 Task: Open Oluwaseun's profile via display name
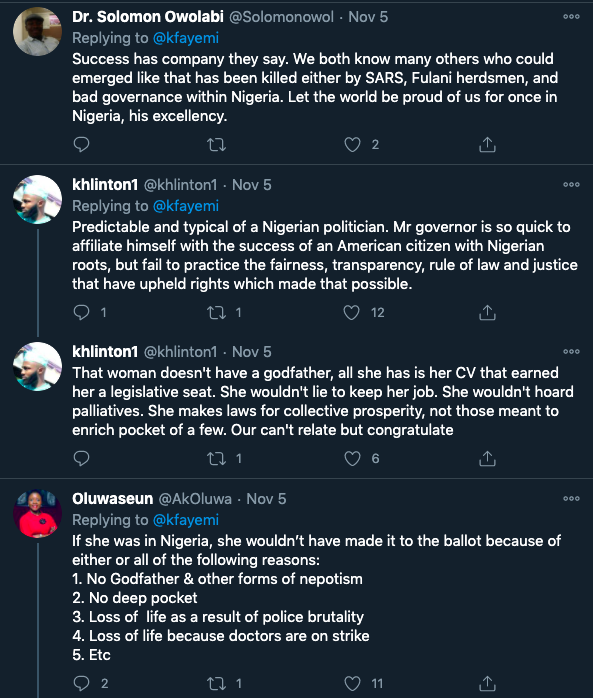(x=113, y=499)
